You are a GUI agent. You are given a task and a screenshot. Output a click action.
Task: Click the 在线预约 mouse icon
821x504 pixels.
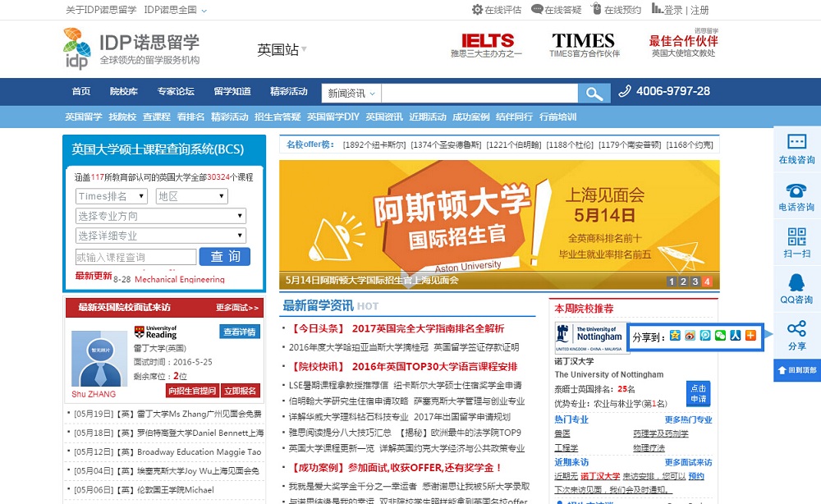596,9
